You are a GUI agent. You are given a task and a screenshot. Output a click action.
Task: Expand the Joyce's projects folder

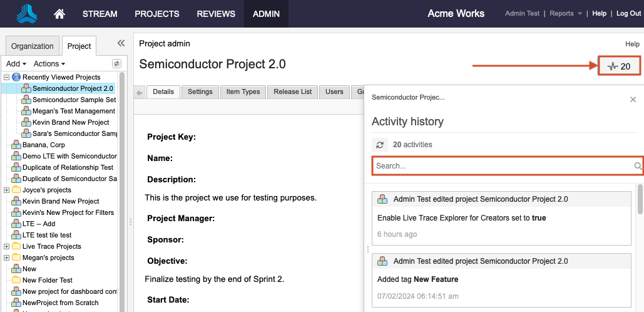[7, 190]
